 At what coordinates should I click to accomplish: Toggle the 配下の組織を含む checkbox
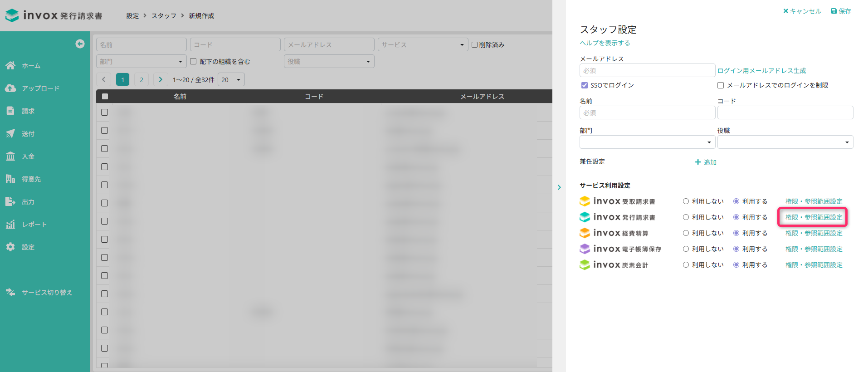193,61
